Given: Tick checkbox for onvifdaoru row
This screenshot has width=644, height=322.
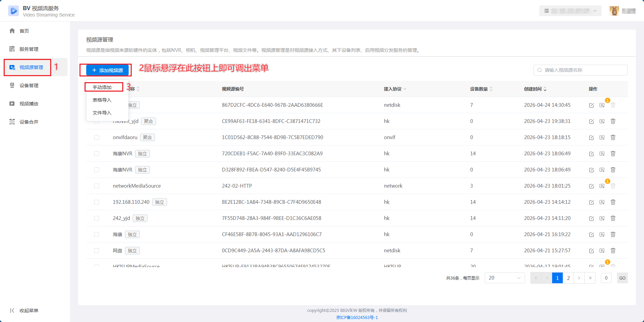Looking at the screenshot, I should (97, 137).
